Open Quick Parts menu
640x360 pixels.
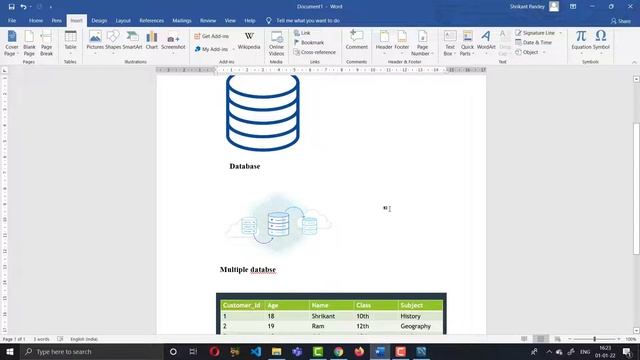click(x=467, y=43)
